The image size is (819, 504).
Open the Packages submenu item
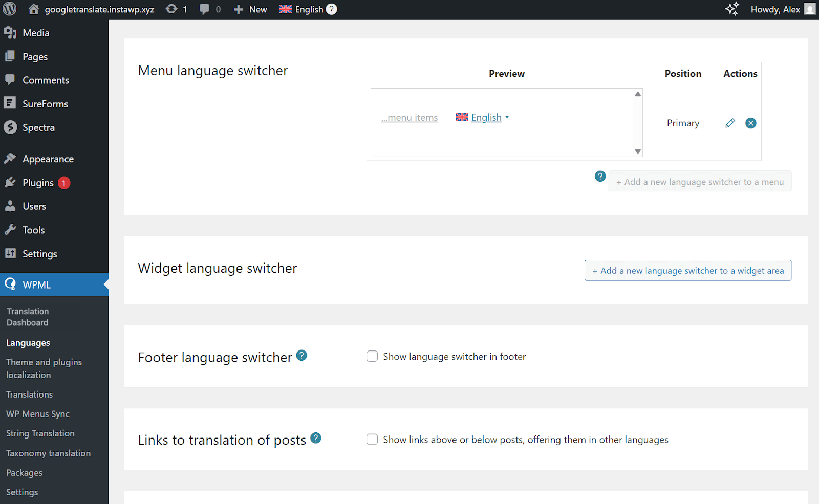(x=25, y=473)
